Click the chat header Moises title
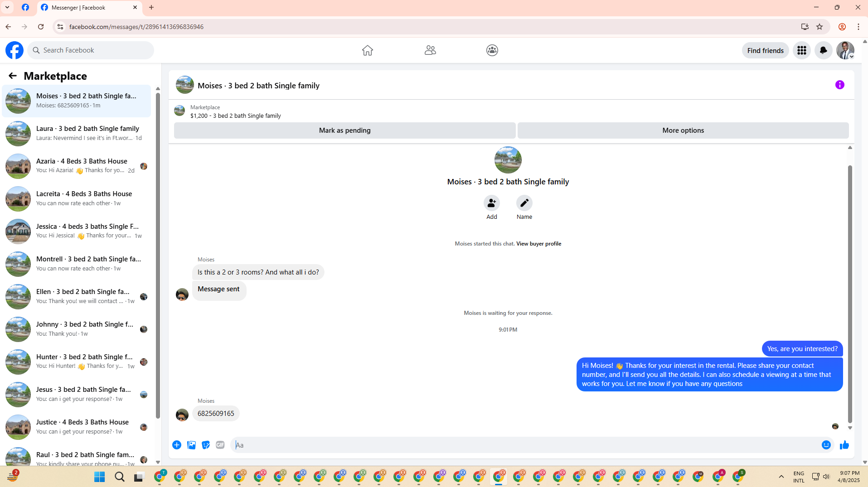The image size is (868, 487). click(x=258, y=86)
